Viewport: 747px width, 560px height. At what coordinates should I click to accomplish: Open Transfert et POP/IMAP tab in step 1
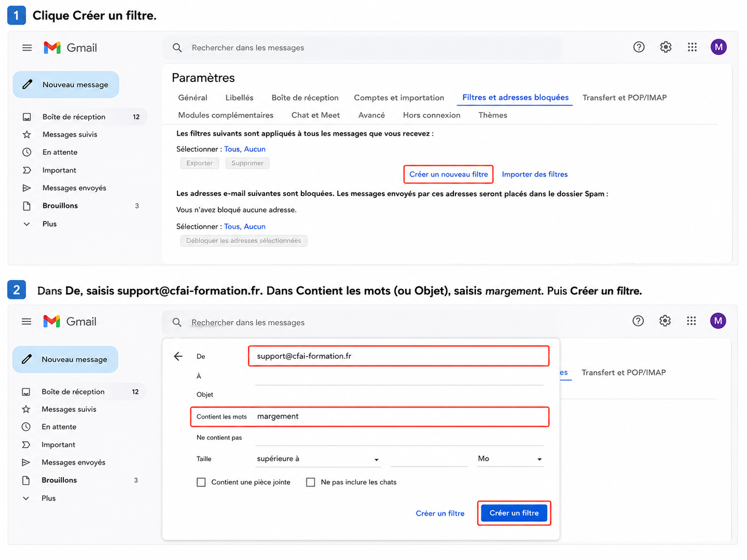[625, 97]
